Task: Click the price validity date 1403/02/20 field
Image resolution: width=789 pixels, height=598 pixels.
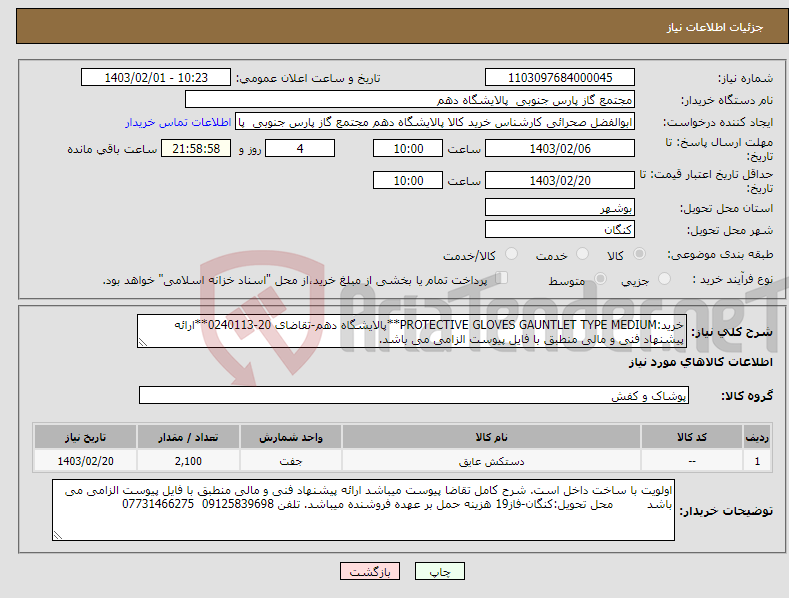Action: (560, 180)
